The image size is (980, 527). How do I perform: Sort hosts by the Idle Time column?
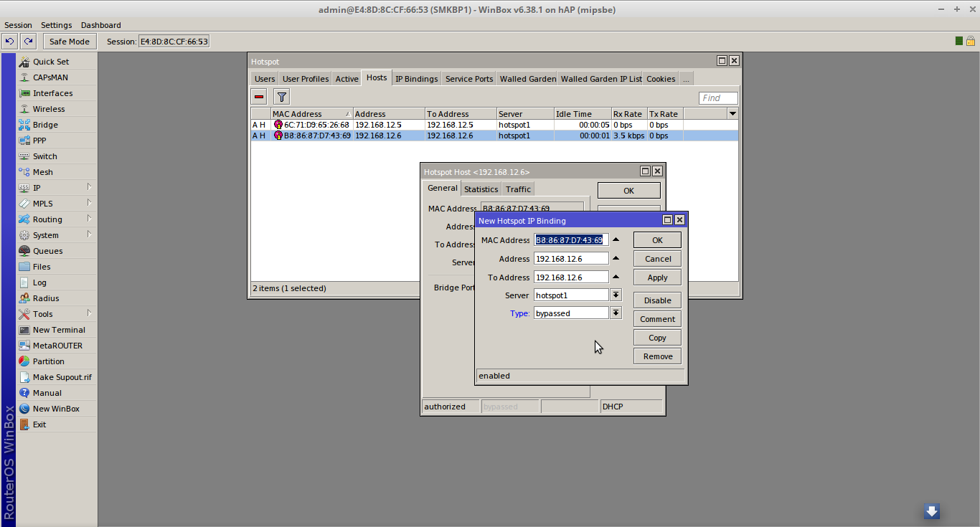(583, 114)
